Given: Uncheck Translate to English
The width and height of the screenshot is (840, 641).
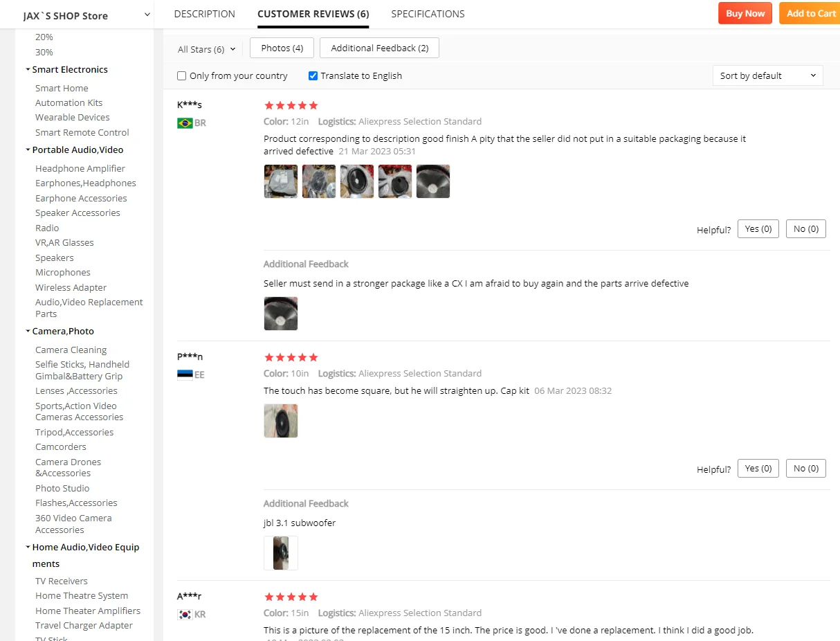Looking at the screenshot, I should pos(313,76).
